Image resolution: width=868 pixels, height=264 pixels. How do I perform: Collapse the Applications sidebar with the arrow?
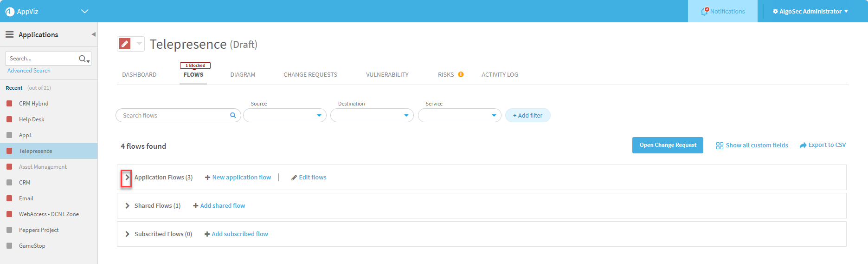click(93, 34)
